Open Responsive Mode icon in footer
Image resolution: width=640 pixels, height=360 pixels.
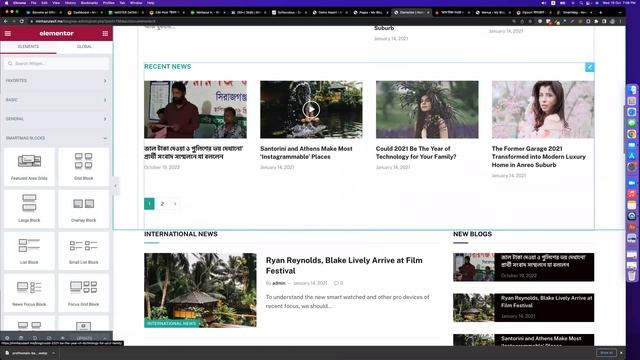click(49, 338)
